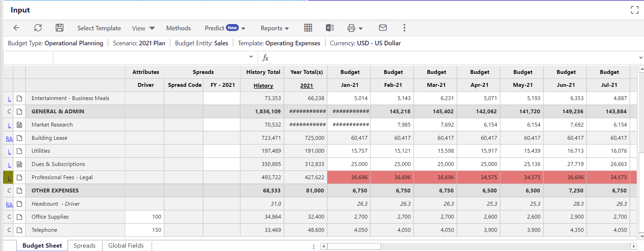Select Dues & Subscriptions May-21 value 25,136
This screenshot has height=251, width=644.
[522, 164]
